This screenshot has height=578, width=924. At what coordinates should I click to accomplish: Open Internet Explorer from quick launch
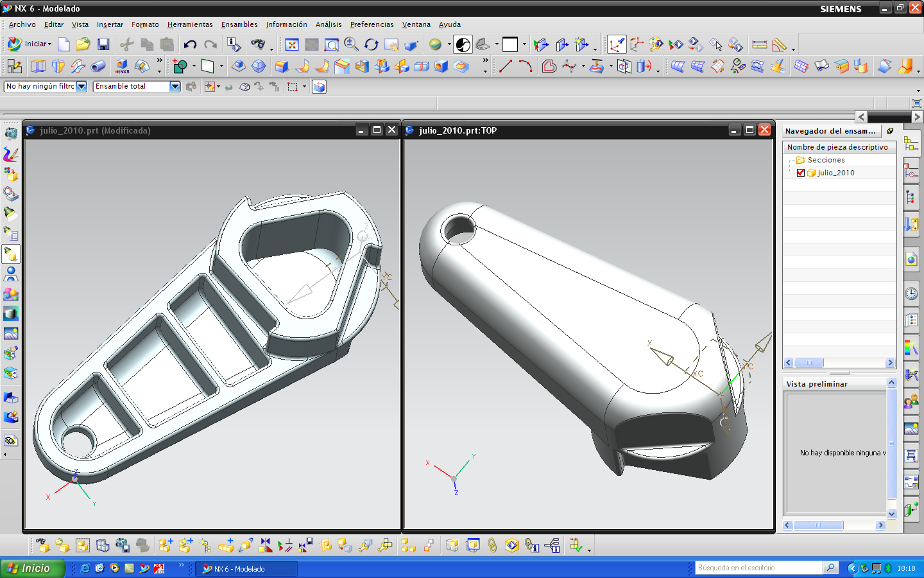coord(85,568)
